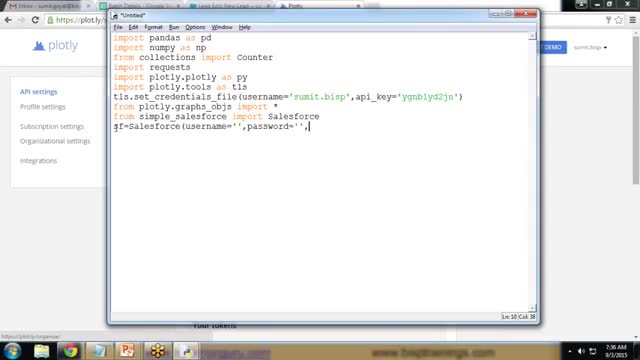The image size is (640, 360).
Task: Open API settings in Plotly sidebar
Action: [x=38, y=92]
